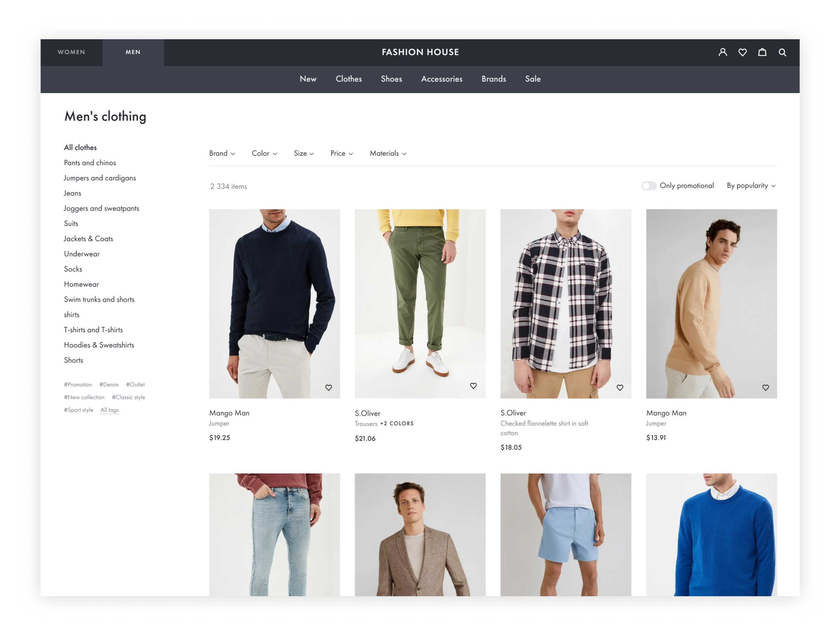
Task: Click the +2 COLORS label on trousers
Action: pos(397,423)
